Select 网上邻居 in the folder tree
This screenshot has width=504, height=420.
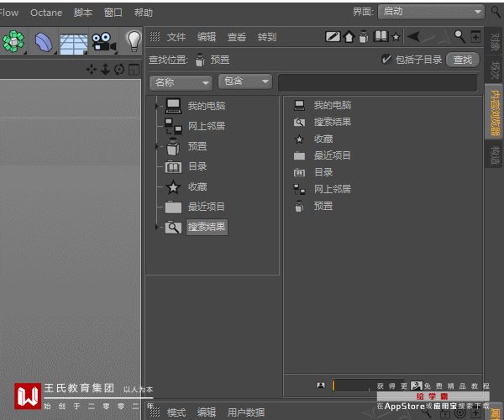tap(207, 126)
